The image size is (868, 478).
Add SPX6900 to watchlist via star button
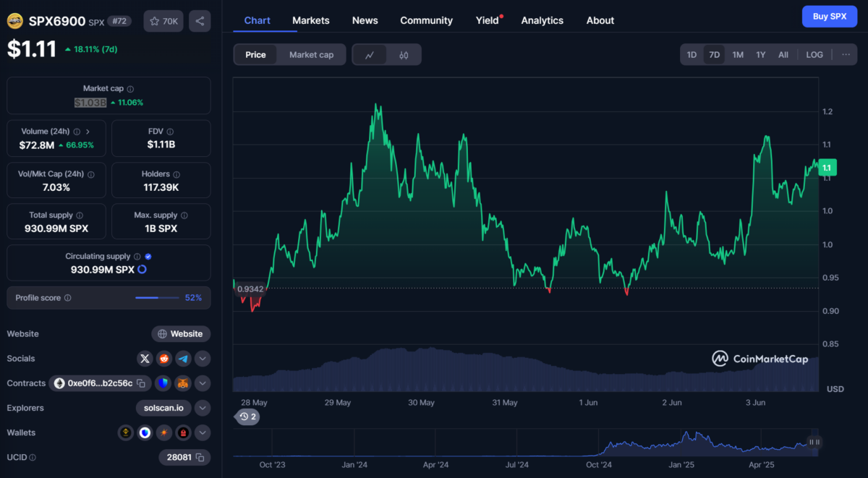click(163, 21)
